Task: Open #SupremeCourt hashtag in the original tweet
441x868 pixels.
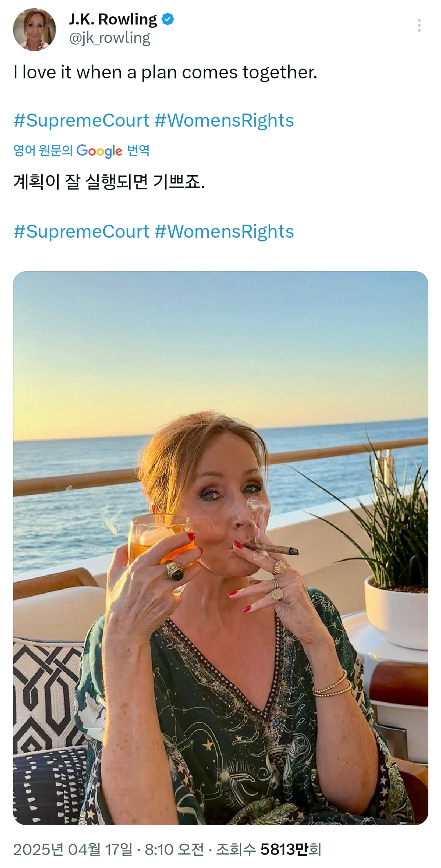Action: click(81, 120)
